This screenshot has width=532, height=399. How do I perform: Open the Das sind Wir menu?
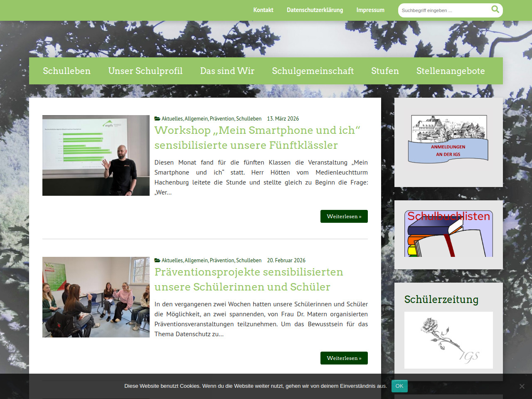tap(227, 71)
